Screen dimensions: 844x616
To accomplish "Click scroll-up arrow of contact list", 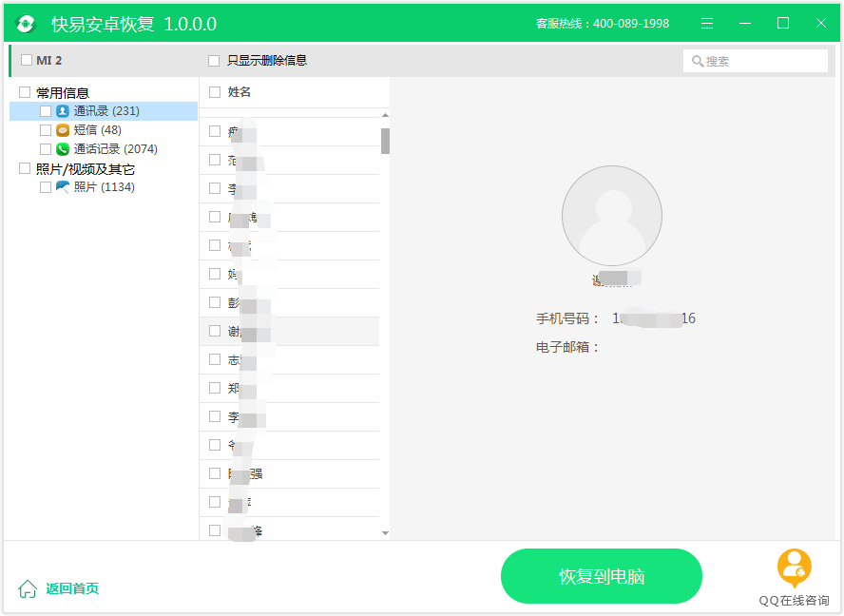I will pyautogui.click(x=385, y=115).
